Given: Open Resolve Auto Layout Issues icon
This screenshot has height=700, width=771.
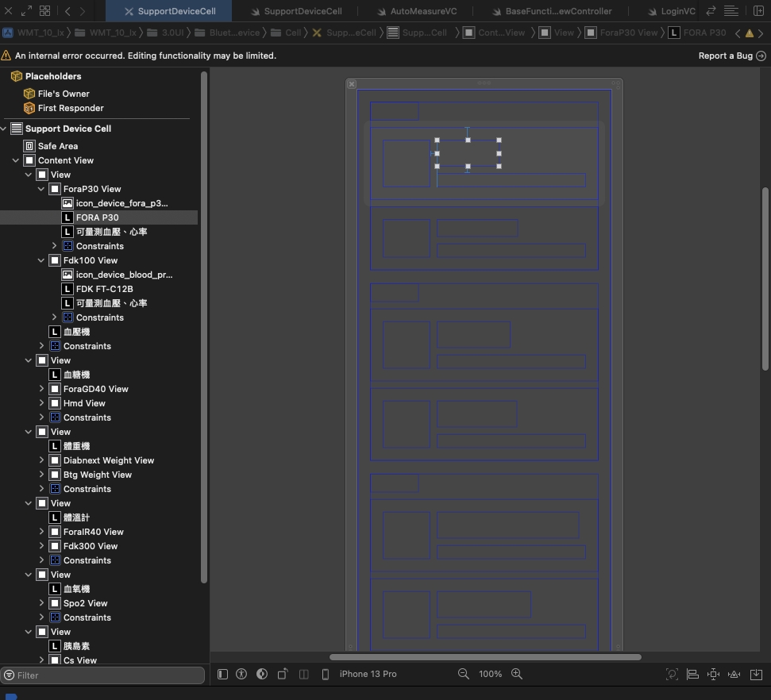Looking at the screenshot, I should [x=734, y=674].
